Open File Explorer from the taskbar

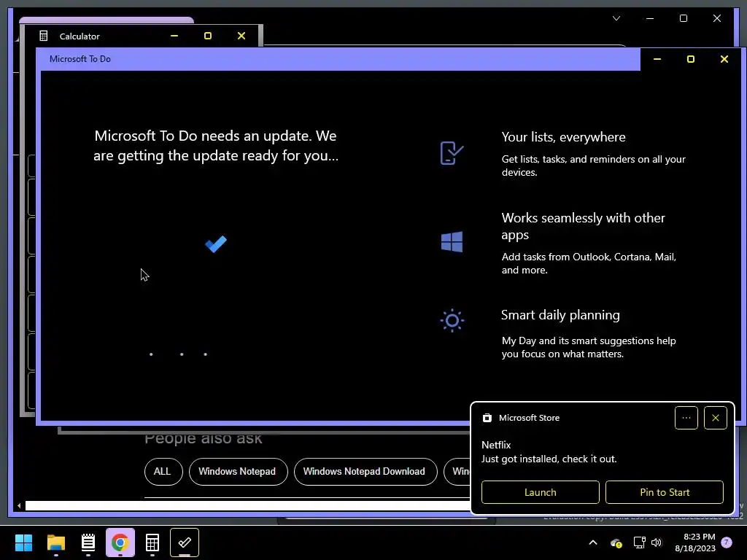pos(55,542)
